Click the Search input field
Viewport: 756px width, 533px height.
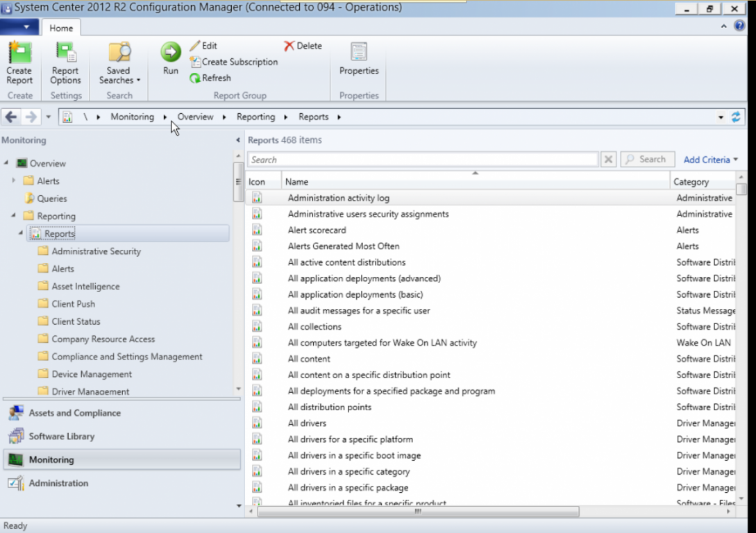tap(422, 160)
